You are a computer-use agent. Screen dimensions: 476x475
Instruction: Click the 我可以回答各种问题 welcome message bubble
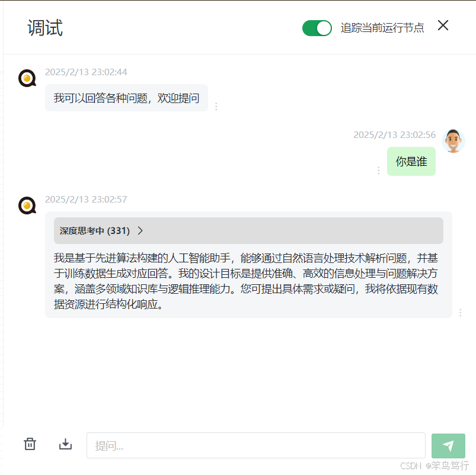[x=126, y=98]
